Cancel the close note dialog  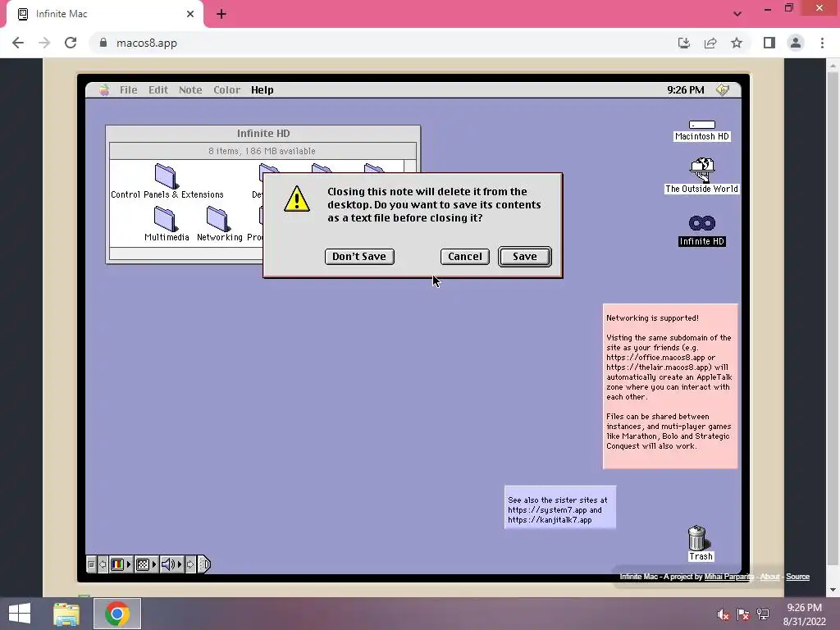click(464, 257)
